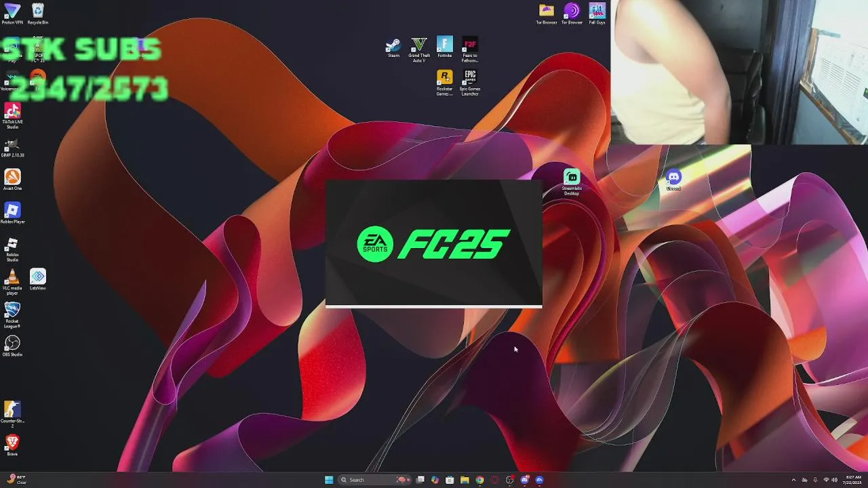Select the Epic Games Launcher shortcut
Image resolution: width=868 pixels, height=488 pixels.
470,83
